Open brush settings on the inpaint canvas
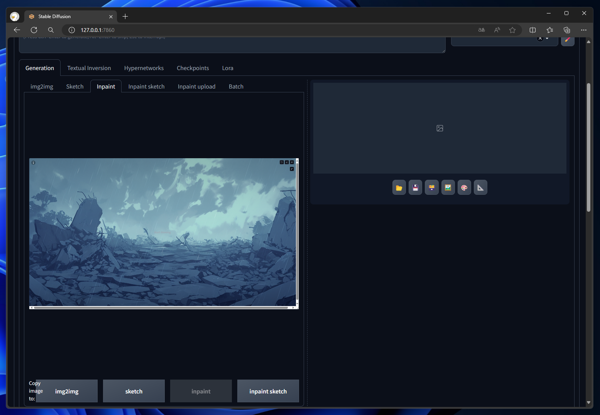Image resolution: width=600 pixels, height=415 pixels. tap(292, 169)
